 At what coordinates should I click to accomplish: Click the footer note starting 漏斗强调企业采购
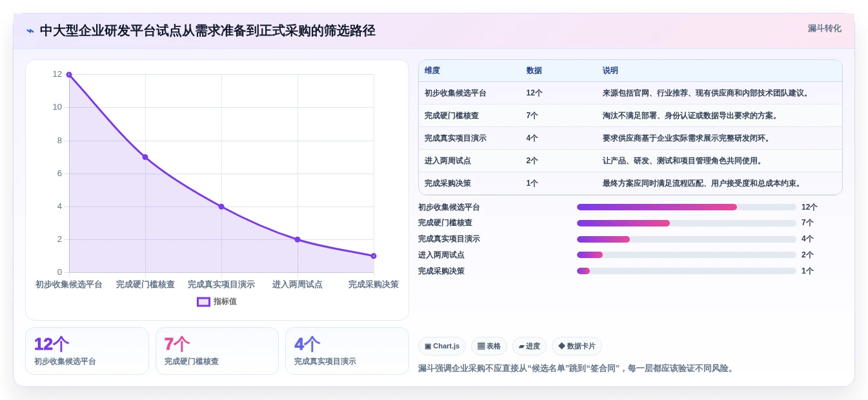(577, 368)
